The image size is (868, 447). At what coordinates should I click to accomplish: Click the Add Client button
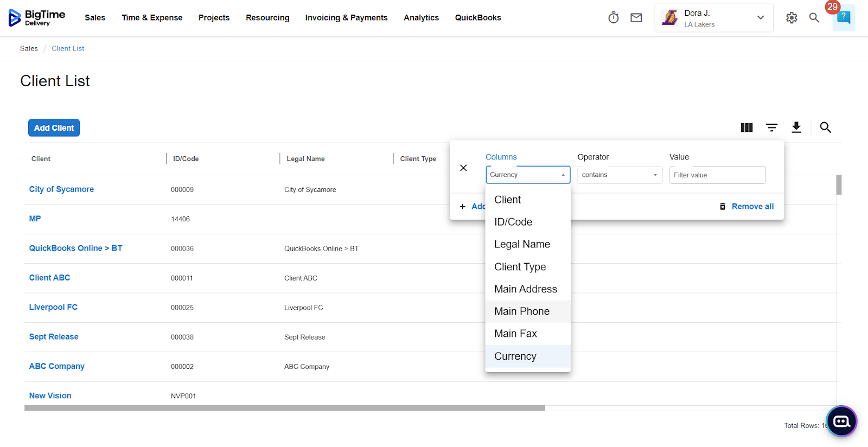(54, 128)
